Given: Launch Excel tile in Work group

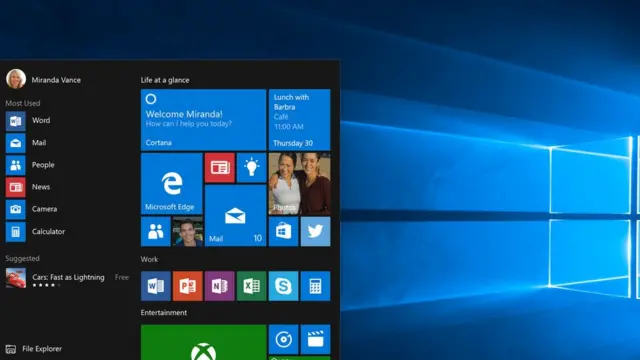Looking at the screenshot, I should (x=251, y=286).
